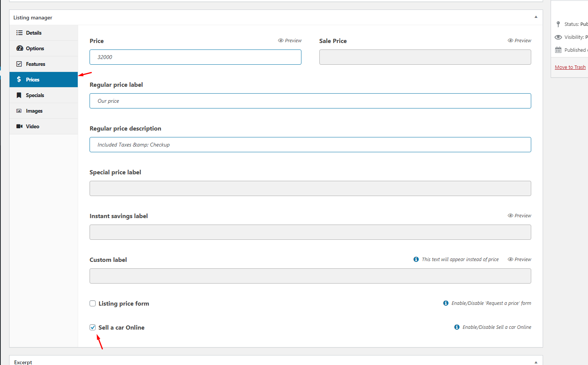The height and width of the screenshot is (365, 588).
Task: Toggle the Excerpt panel arrow
Action: (536, 362)
